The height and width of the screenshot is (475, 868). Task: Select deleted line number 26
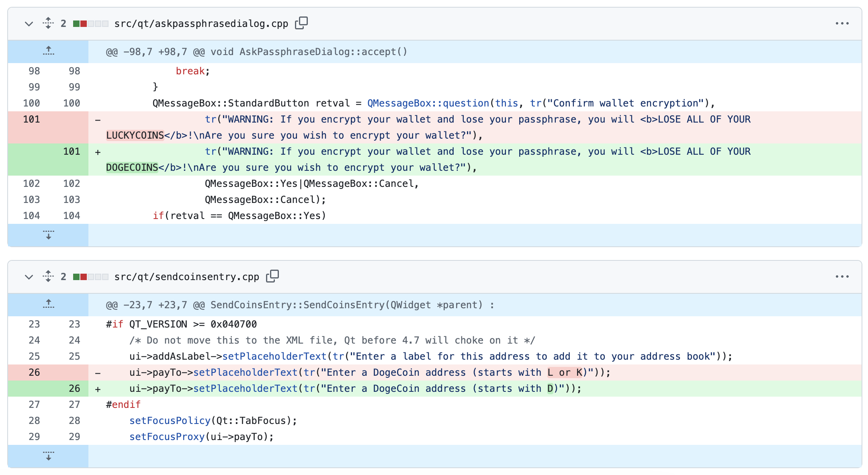click(34, 373)
